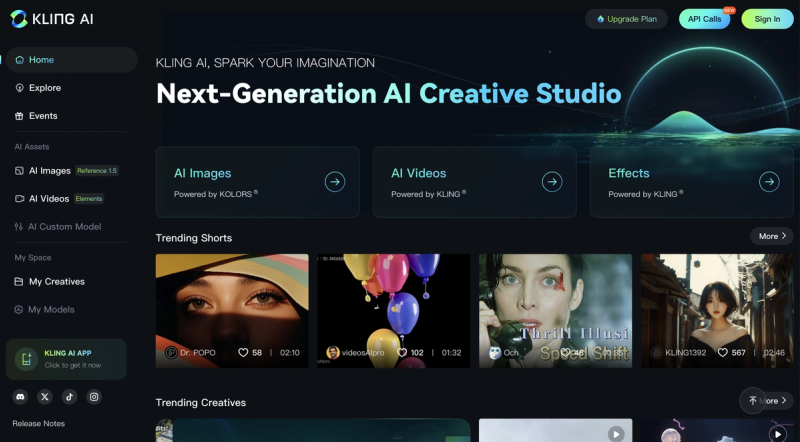Select AI Custom Model
800x442 pixels.
click(64, 227)
